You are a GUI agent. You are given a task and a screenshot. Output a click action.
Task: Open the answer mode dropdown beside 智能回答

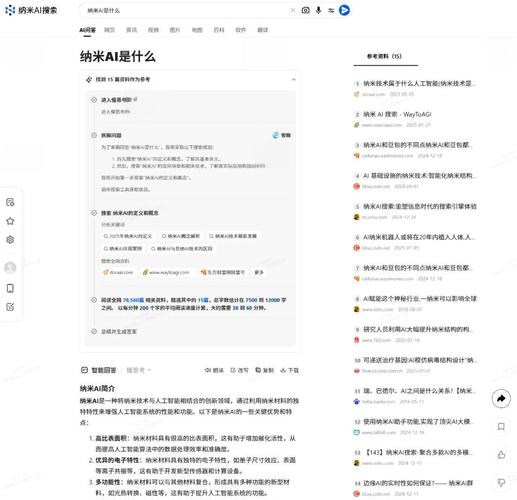coord(139,370)
